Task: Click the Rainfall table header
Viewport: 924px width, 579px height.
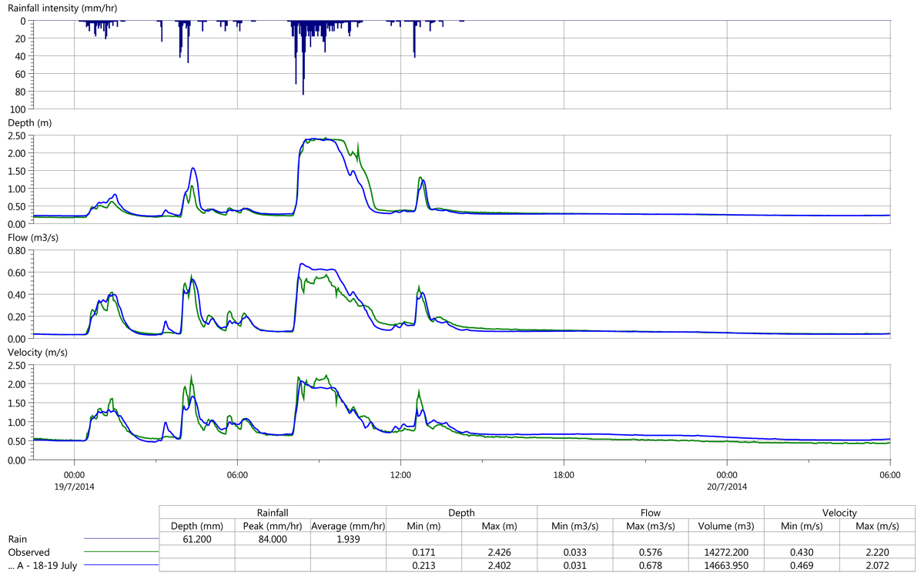Action: click(x=272, y=512)
